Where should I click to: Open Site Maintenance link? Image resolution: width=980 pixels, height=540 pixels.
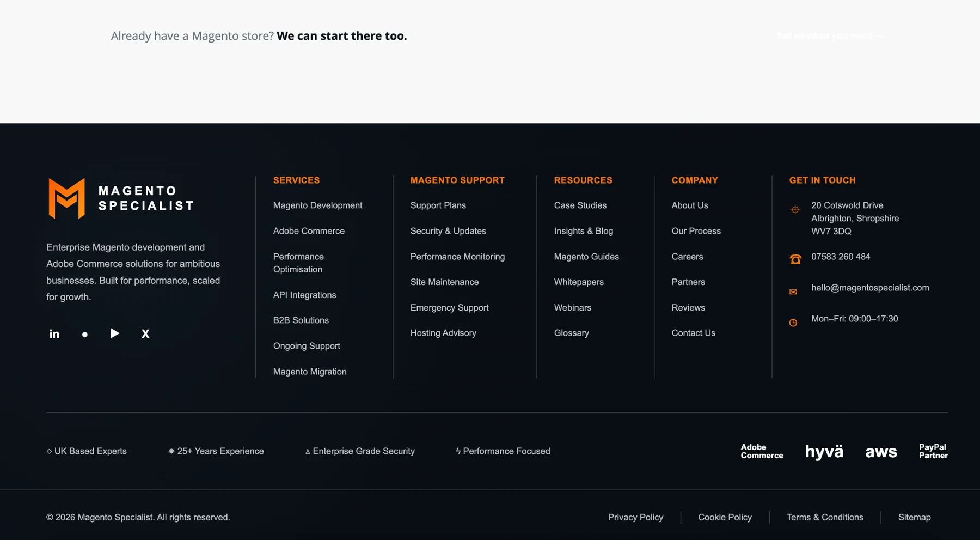click(445, 282)
